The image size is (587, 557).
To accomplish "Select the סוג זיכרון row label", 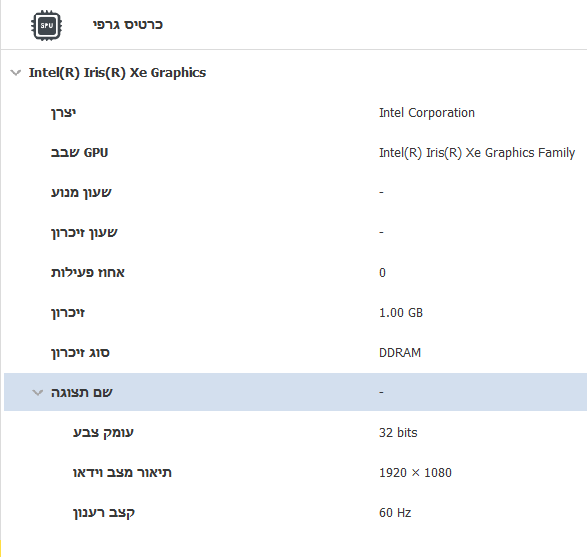I will coord(80,353).
